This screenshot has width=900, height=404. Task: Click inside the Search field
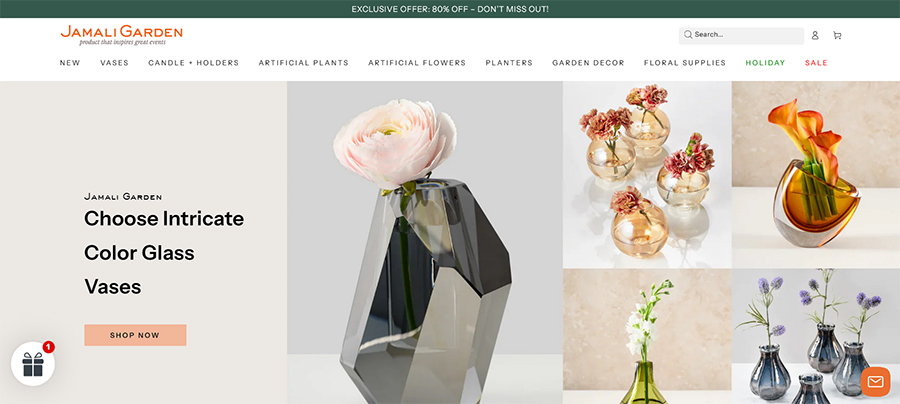coord(741,36)
